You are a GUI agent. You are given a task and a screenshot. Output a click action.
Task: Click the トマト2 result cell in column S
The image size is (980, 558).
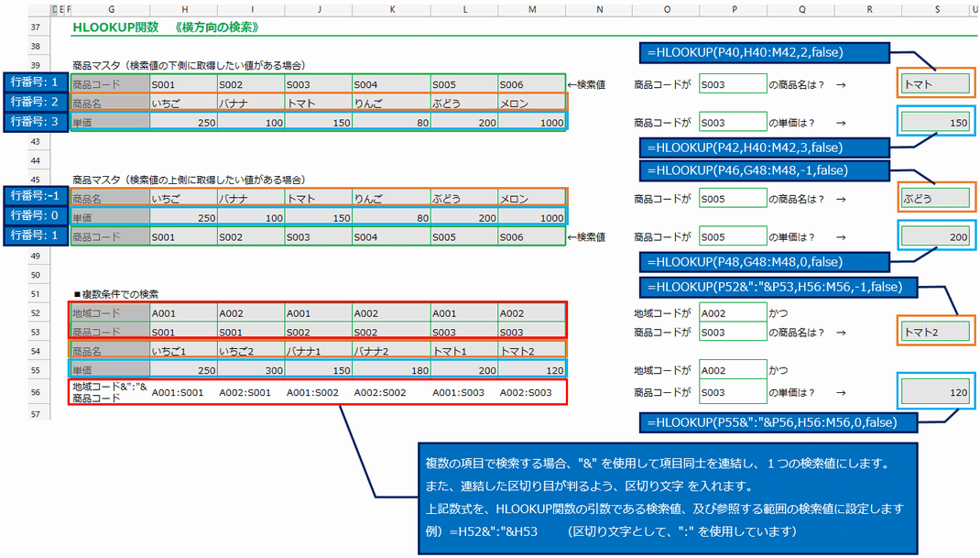coord(934,333)
